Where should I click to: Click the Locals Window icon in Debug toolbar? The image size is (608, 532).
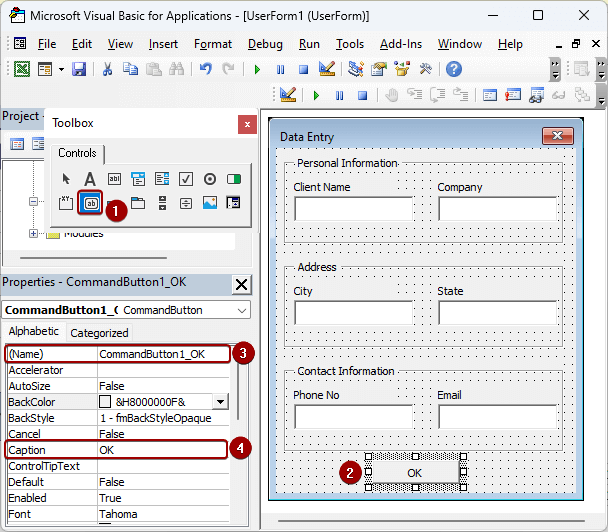pos(490,95)
